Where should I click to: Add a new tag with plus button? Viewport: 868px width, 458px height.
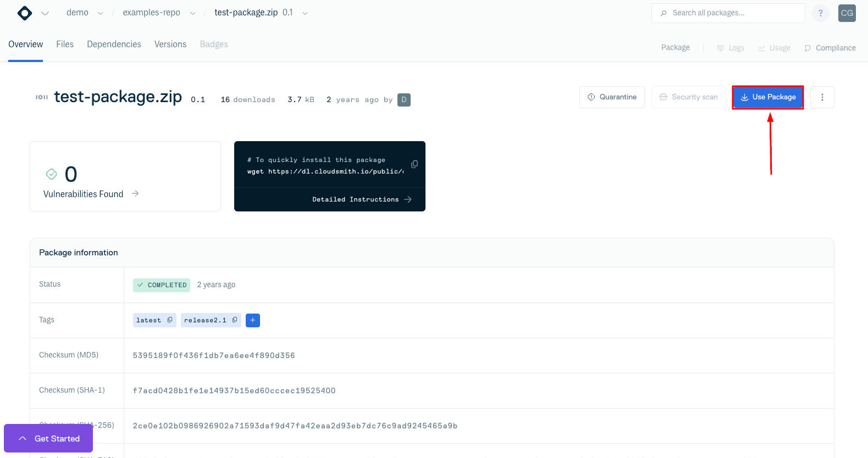click(x=253, y=320)
